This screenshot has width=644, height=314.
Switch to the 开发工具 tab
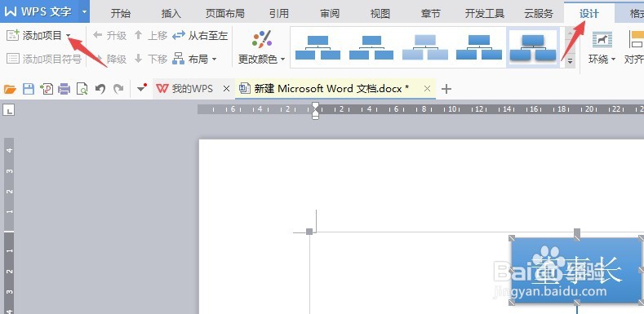pyautogui.click(x=485, y=14)
